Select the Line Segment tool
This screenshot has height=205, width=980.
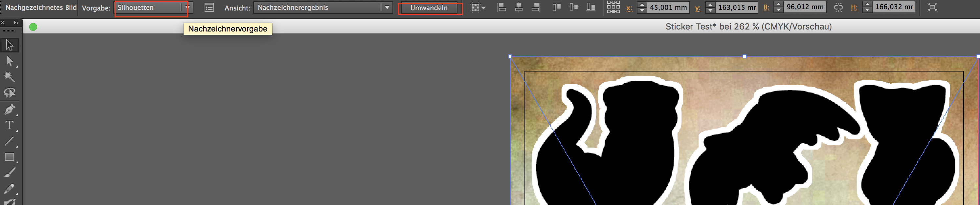10,141
